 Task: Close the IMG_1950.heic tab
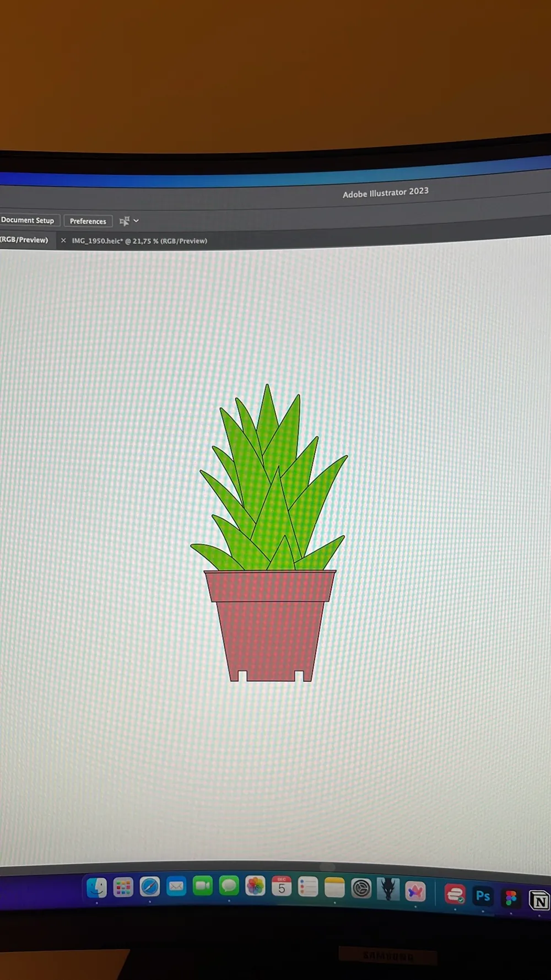point(63,240)
